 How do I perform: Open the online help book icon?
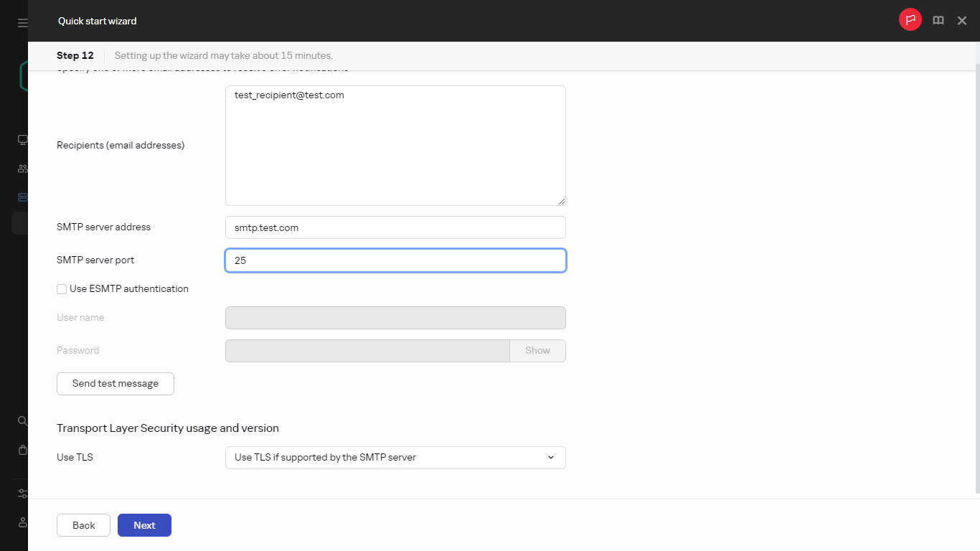pos(938,20)
